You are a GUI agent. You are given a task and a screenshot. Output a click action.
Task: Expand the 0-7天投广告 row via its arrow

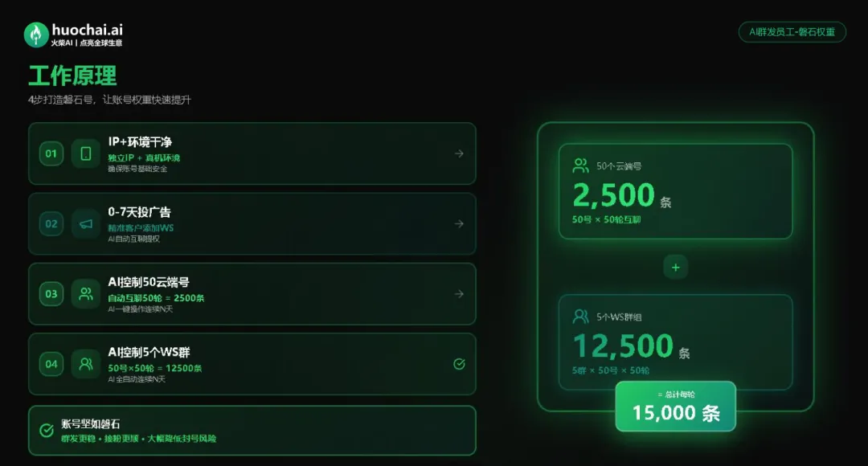459,224
